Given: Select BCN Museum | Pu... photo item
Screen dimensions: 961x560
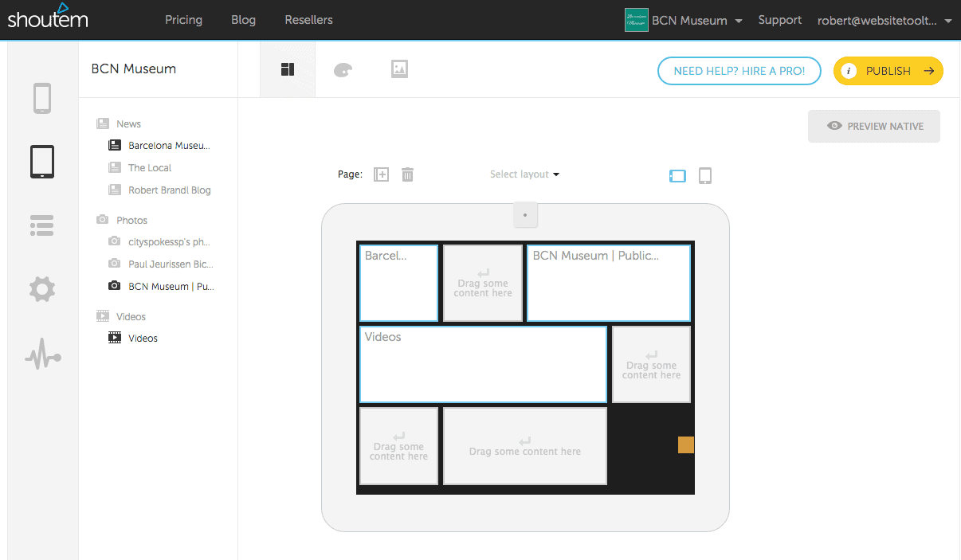Looking at the screenshot, I should tap(161, 286).
